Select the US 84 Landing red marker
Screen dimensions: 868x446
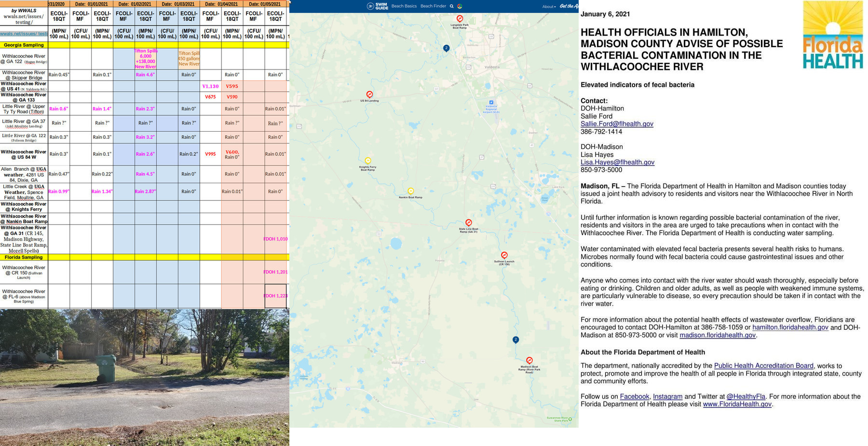tap(369, 95)
